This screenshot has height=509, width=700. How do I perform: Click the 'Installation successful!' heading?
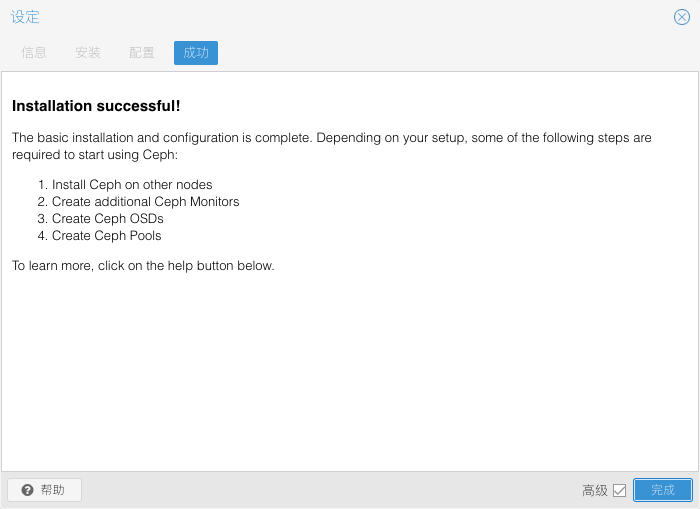click(x=96, y=106)
